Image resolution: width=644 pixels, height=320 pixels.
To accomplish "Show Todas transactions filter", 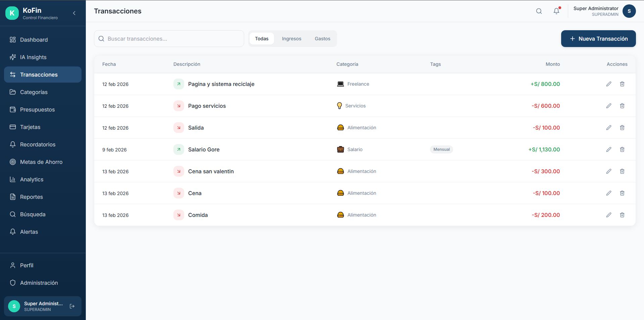I will pos(261,39).
